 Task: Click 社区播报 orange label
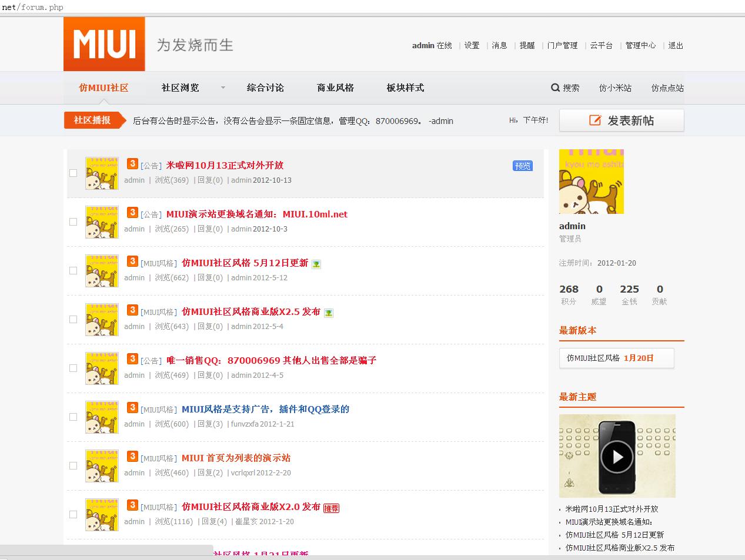tap(95, 120)
